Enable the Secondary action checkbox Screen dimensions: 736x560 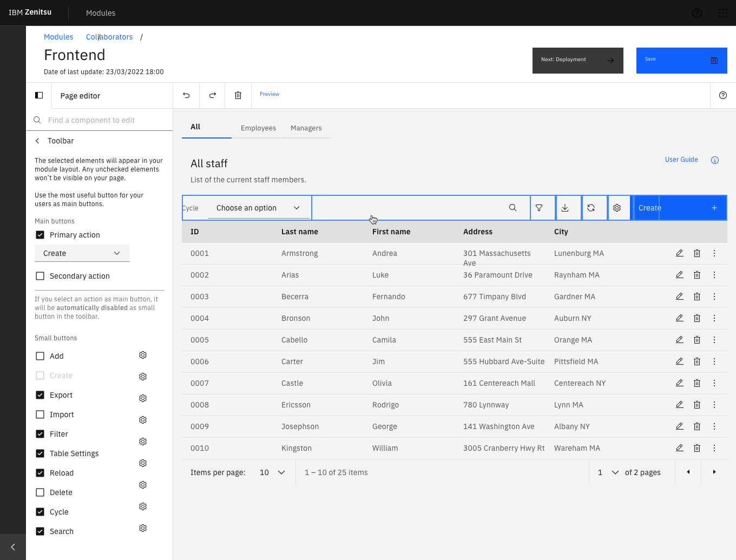(40, 276)
